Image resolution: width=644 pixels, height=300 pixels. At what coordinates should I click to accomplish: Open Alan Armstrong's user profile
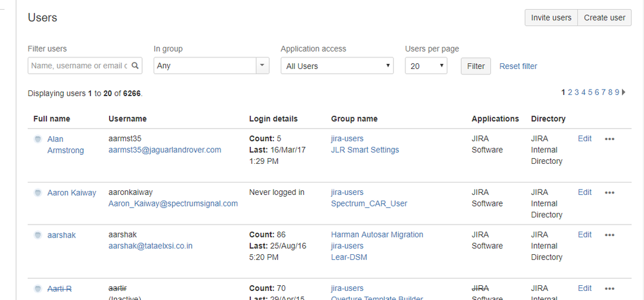[x=65, y=145]
